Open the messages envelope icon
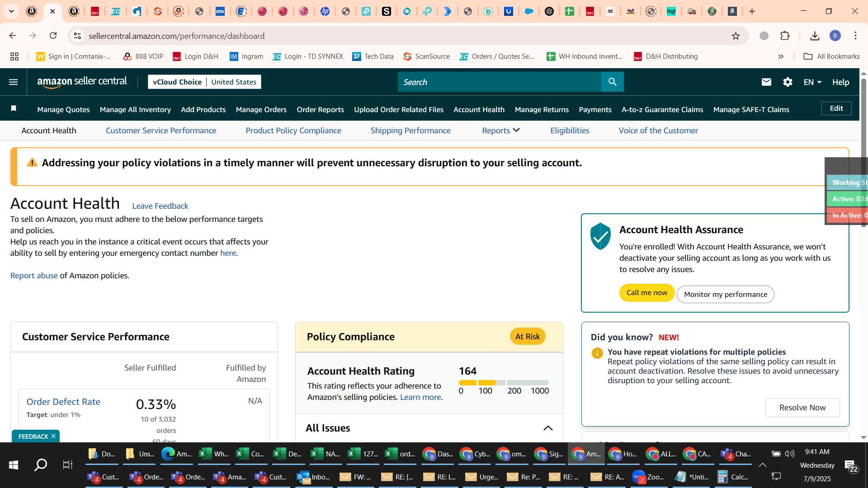Image resolution: width=868 pixels, height=488 pixels. [x=766, y=82]
